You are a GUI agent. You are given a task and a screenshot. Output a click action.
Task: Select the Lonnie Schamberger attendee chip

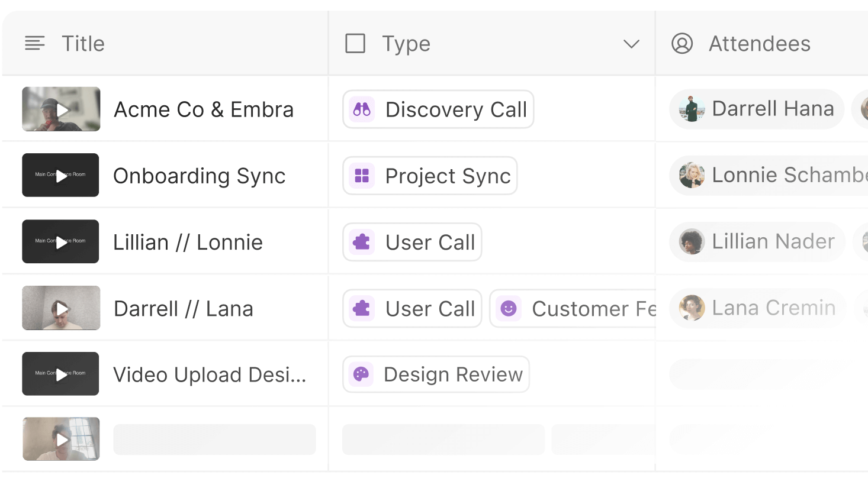pyautogui.click(x=770, y=176)
